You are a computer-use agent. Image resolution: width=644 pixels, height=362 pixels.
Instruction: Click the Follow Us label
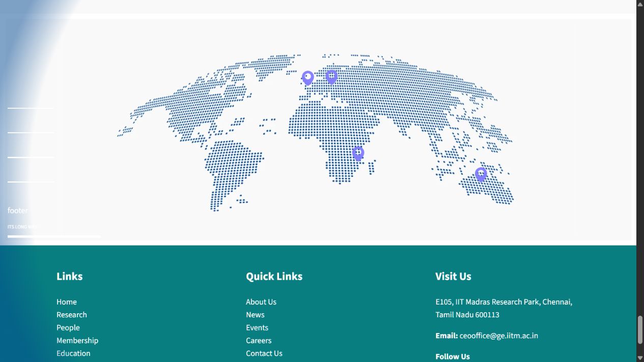[453, 356]
